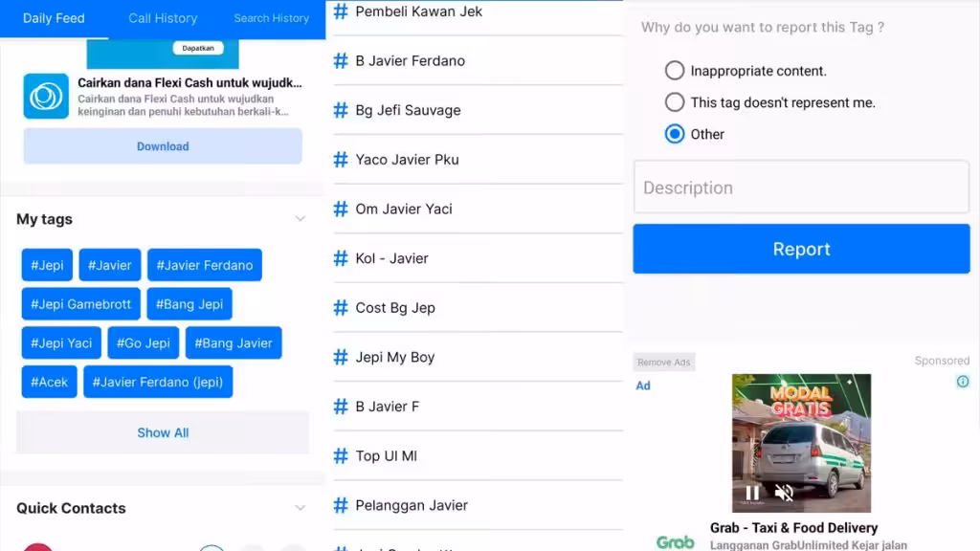
Task: Select the Other radio option
Action: point(675,134)
